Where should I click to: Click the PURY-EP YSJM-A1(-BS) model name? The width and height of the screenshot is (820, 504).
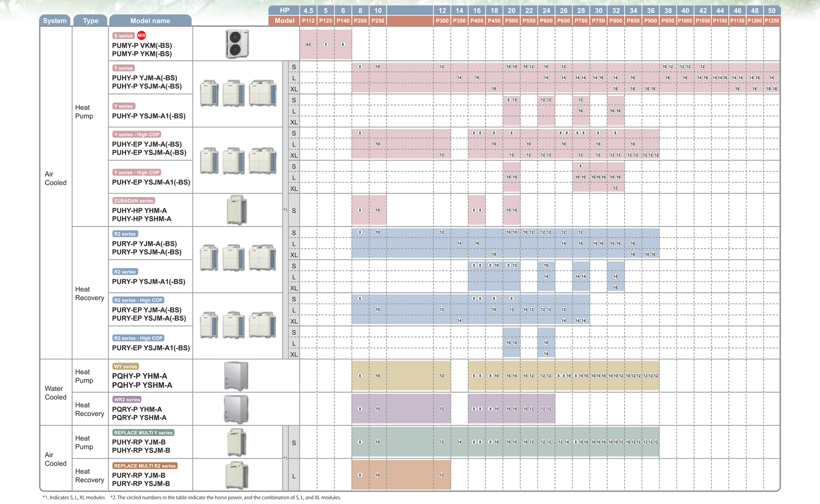click(151, 348)
